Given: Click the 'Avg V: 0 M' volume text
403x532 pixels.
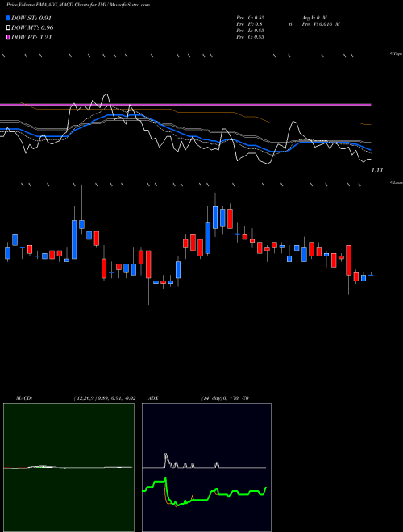Looking at the screenshot, I should tap(314, 18).
